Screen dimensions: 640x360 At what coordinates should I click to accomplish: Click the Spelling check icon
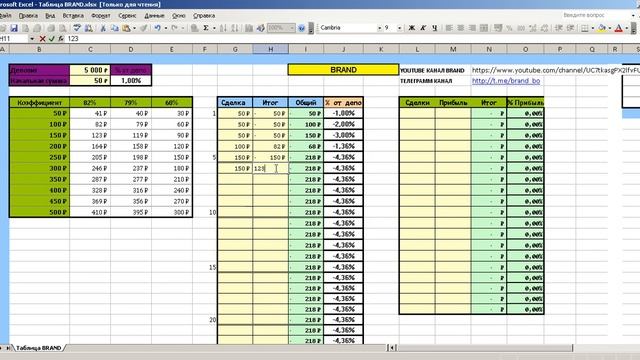[77, 28]
